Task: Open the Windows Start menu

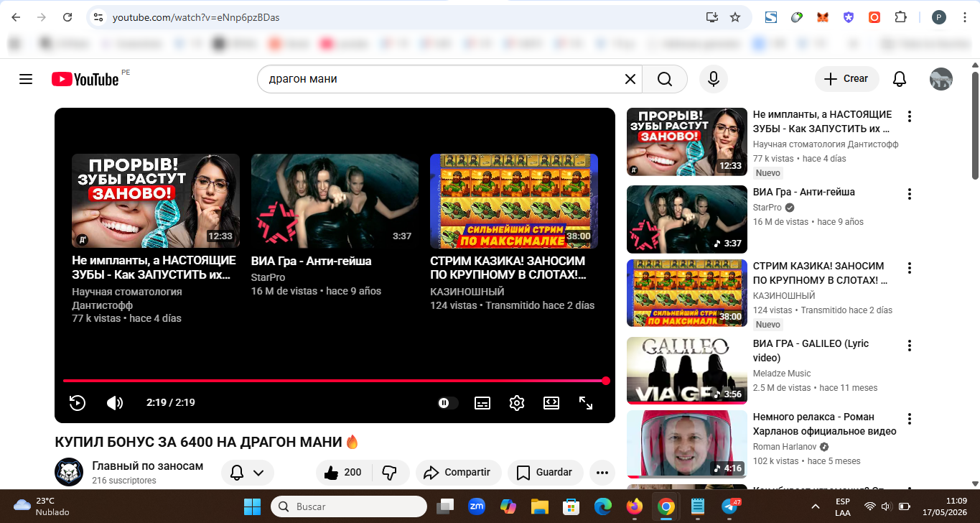Action: tap(253, 506)
